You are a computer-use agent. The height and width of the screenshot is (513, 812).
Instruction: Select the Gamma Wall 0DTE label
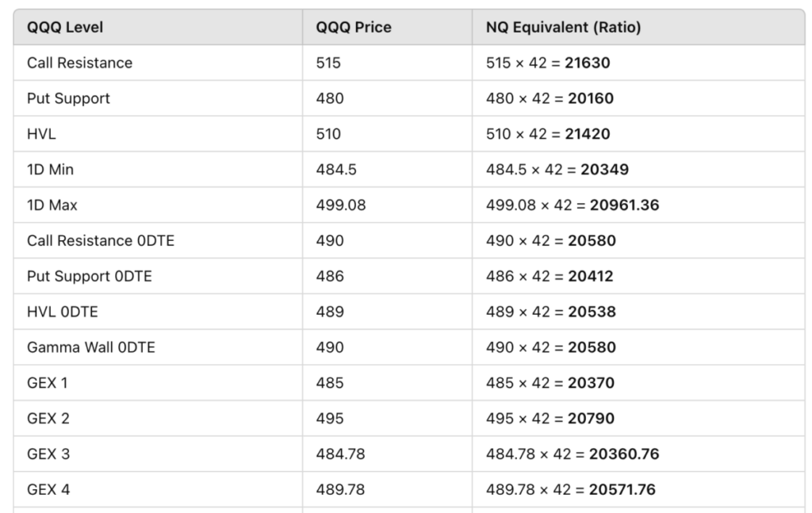(91, 347)
